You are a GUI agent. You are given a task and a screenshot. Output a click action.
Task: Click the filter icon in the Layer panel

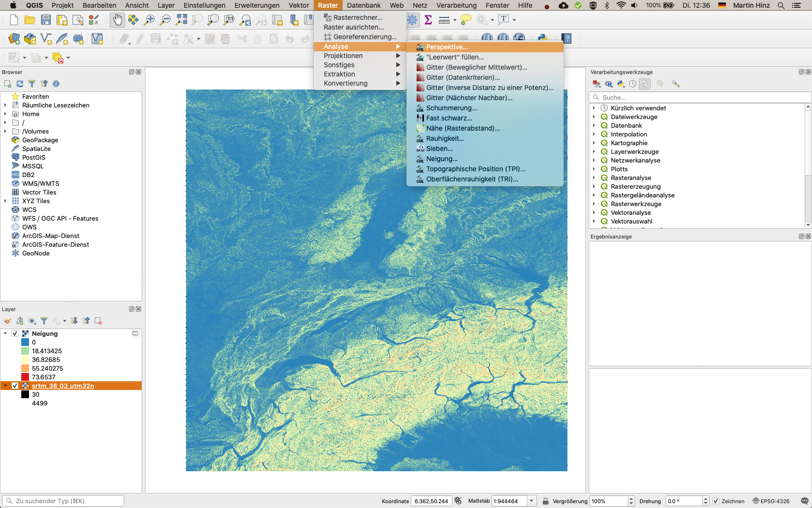click(44, 321)
